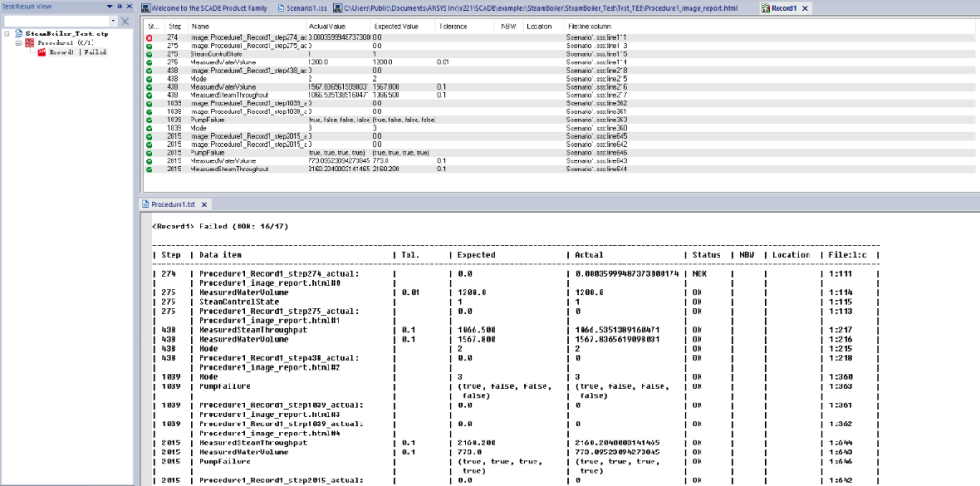Click Scenario1.sss:line111 file location cell
The image size is (980, 486).
(x=596, y=38)
